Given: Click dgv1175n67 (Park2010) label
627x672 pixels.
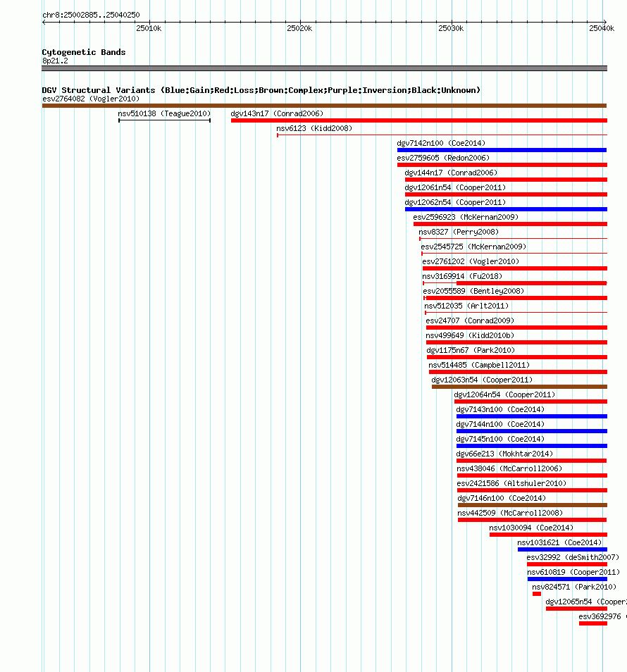Looking at the screenshot, I should tap(471, 350).
